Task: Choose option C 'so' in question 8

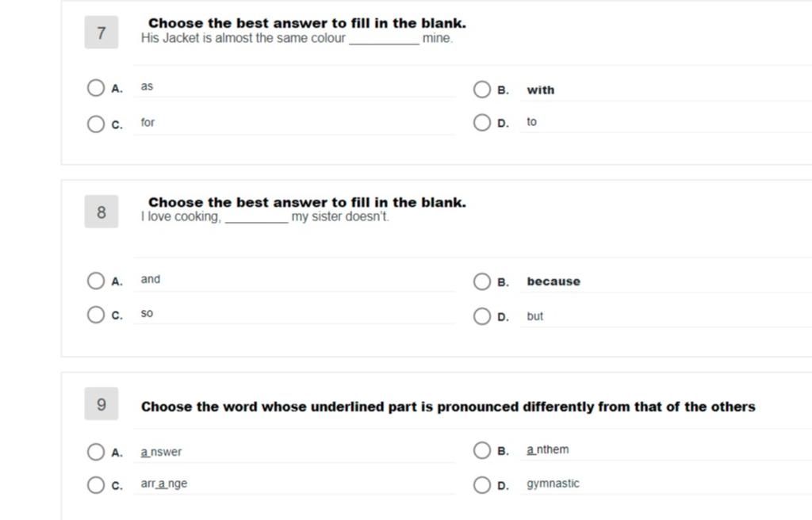Action: pyautogui.click(x=96, y=315)
